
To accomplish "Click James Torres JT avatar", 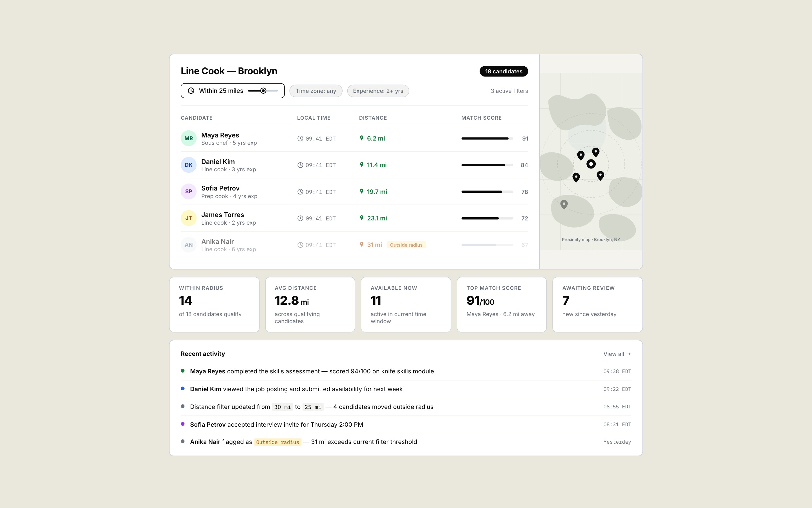I will click(x=189, y=218).
